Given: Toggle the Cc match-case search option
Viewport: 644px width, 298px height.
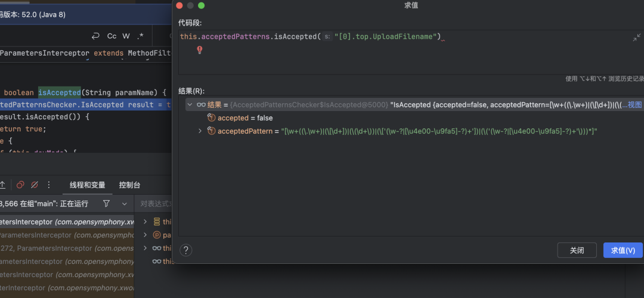Looking at the screenshot, I should pyautogui.click(x=112, y=36).
